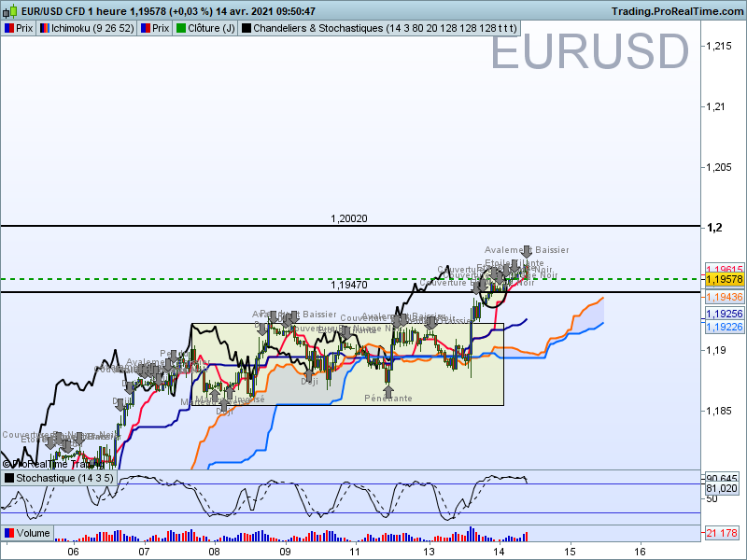Click the 81,020 stochastic value tag
The width and height of the screenshot is (747, 560).
[721, 488]
